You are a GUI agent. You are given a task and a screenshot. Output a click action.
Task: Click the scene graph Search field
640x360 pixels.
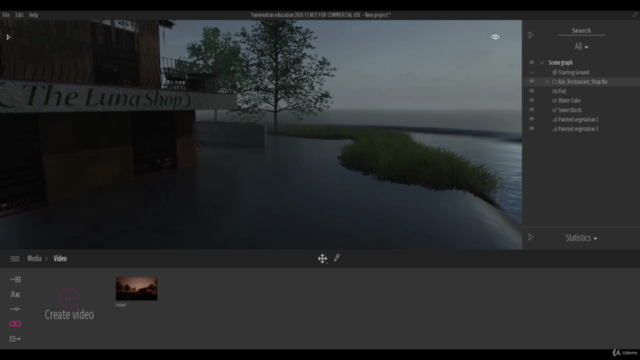581,31
